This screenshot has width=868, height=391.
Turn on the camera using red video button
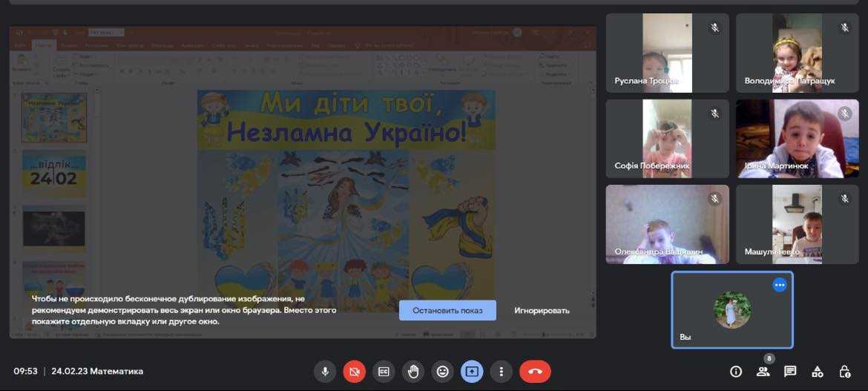[354, 371]
